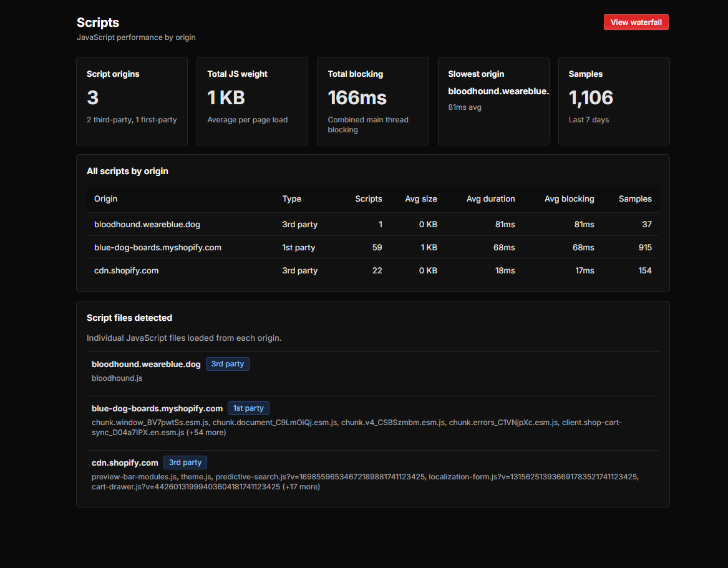728x568 pixels.
Task: Click the 3rd party badge beside cdn.shopify.com
Action: click(x=185, y=462)
